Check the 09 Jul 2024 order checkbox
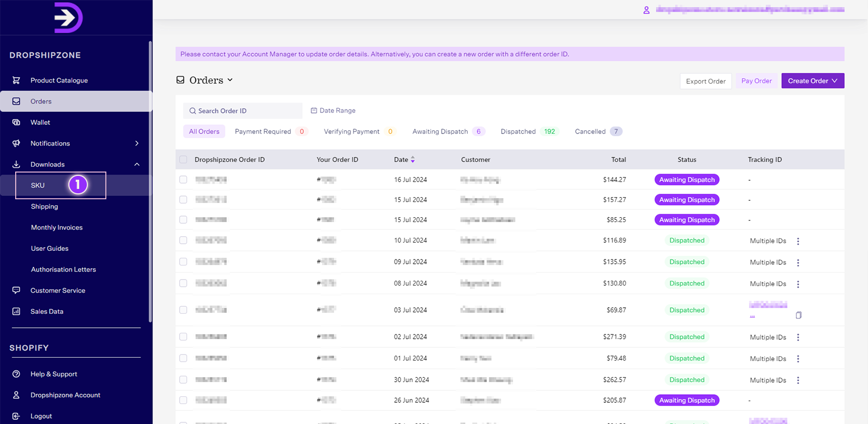Image resolution: width=868 pixels, height=424 pixels. tap(183, 262)
